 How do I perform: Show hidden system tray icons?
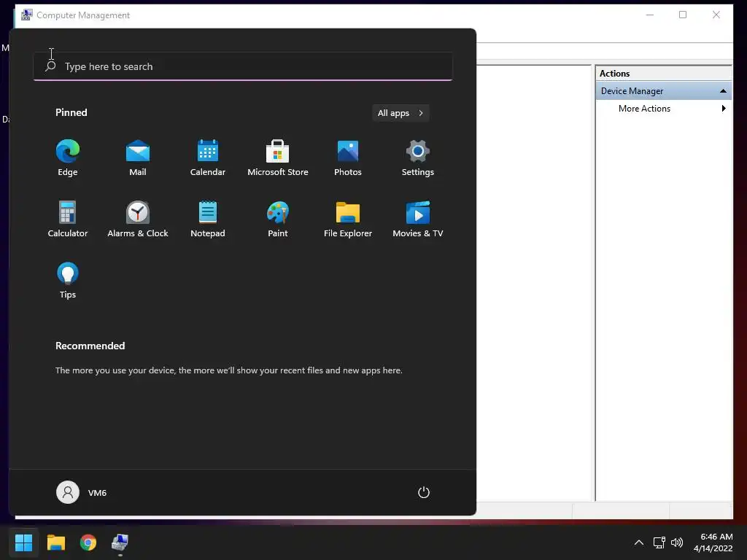click(x=639, y=542)
